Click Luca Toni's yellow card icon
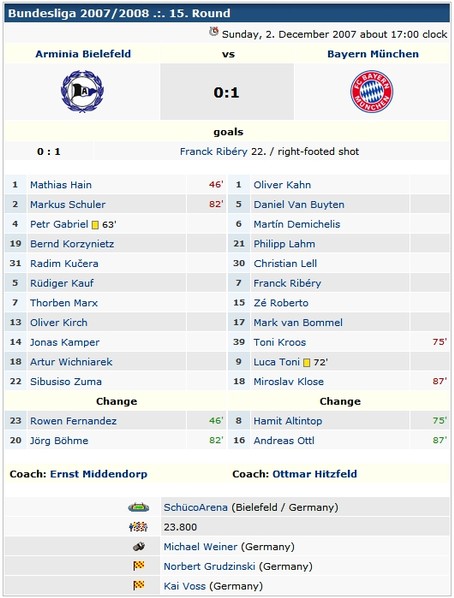The width and height of the screenshot is (454, 598). (306, 363)
